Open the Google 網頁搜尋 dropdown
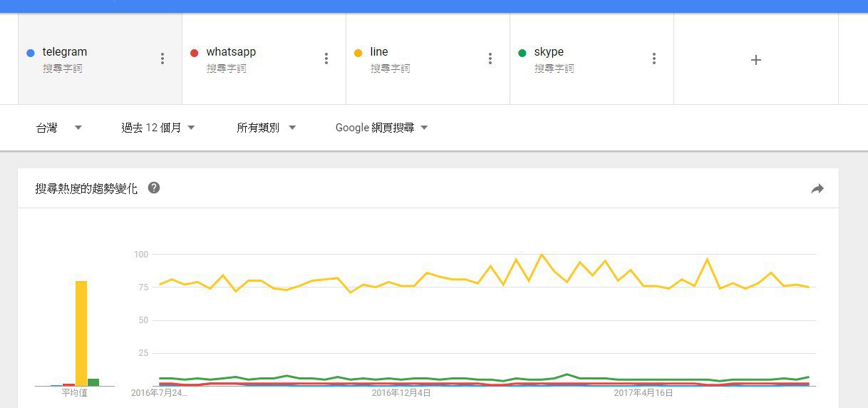The image size is (868, 408). 381,128
